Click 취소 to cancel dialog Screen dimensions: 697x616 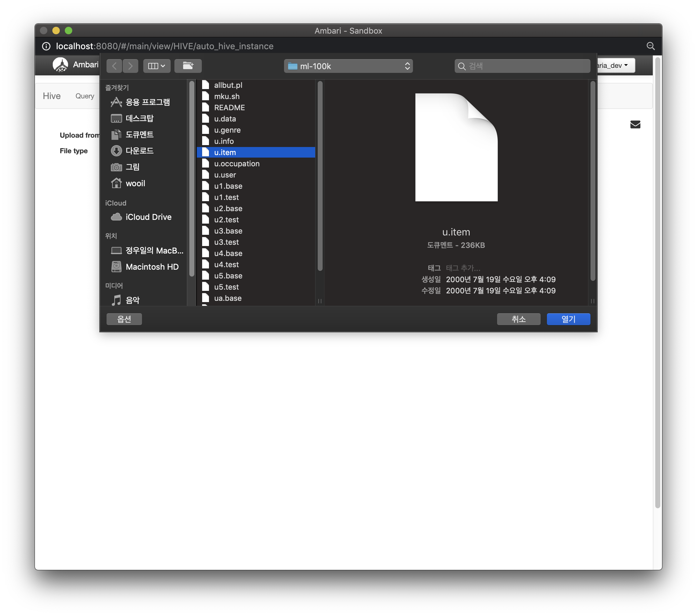coord(518,319)
